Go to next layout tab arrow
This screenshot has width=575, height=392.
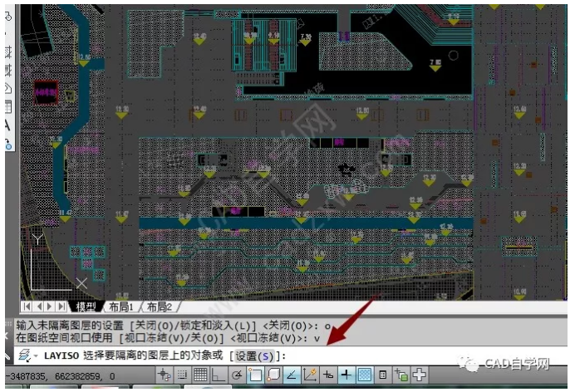point(50,306)
